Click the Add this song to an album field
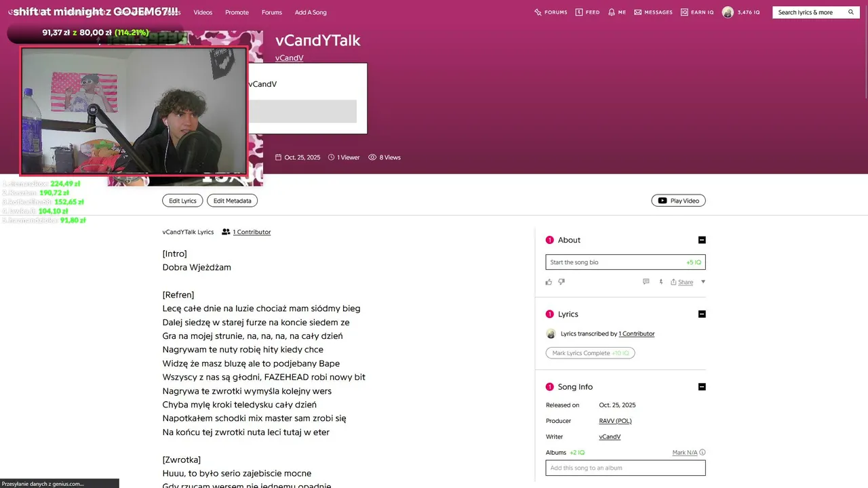 625,468
